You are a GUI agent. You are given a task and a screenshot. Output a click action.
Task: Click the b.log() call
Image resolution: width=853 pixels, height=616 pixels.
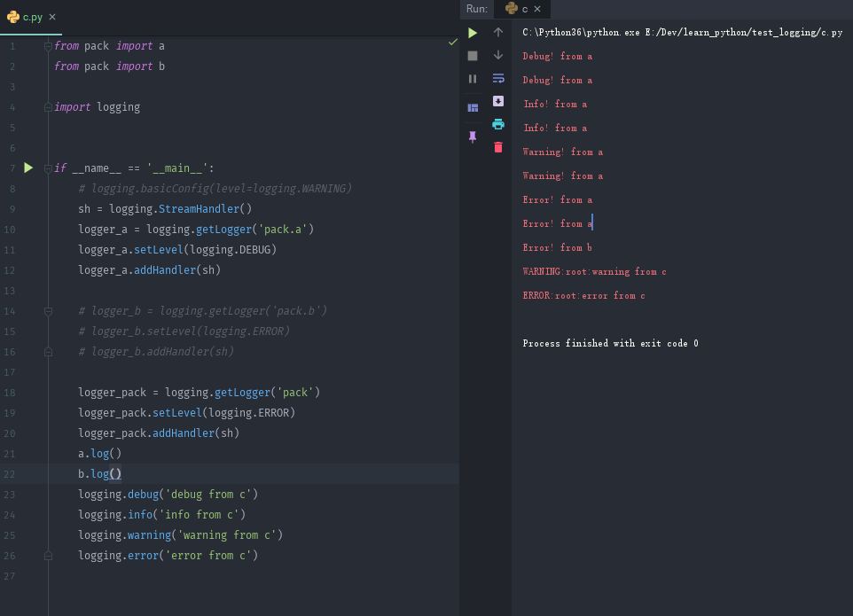point(99,474)
